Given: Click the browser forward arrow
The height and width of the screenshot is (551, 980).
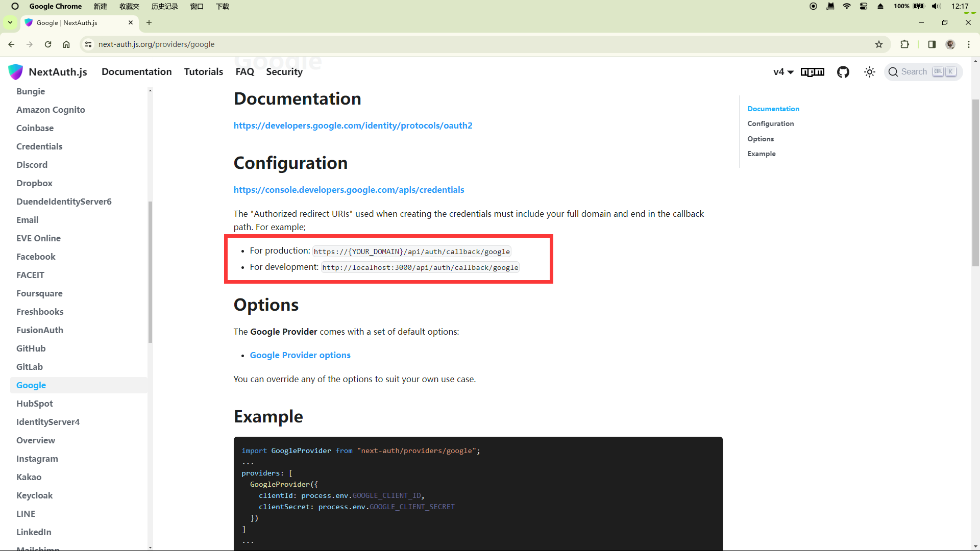Looking at the screenshot, I should pyautogui.click(x=30, y=44).
